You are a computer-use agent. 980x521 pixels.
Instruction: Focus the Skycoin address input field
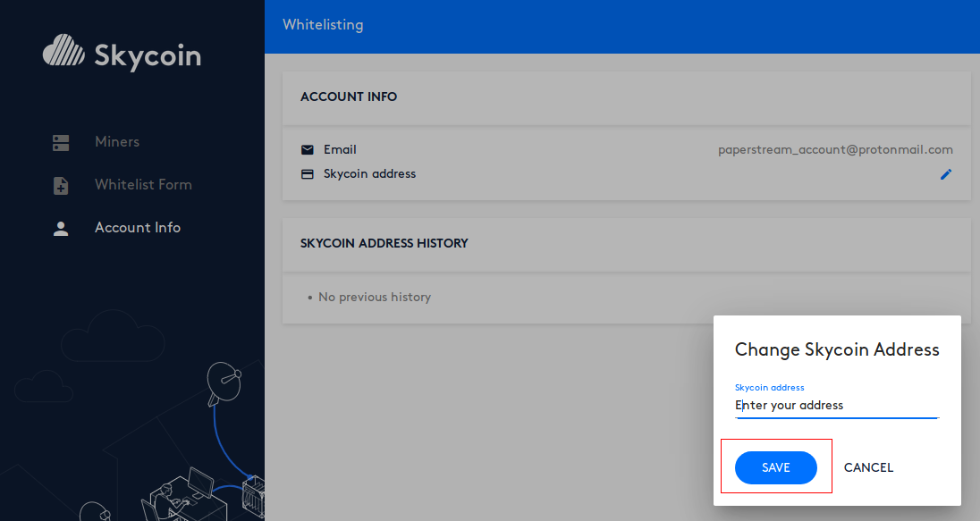pos(837,406)
